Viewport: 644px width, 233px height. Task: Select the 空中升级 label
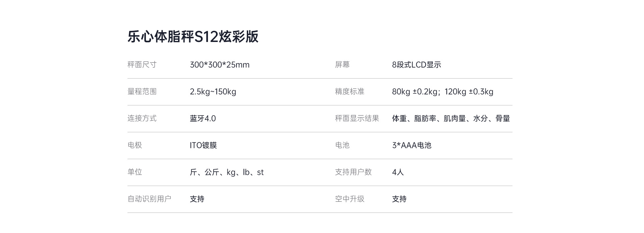(x=350, y=199)
